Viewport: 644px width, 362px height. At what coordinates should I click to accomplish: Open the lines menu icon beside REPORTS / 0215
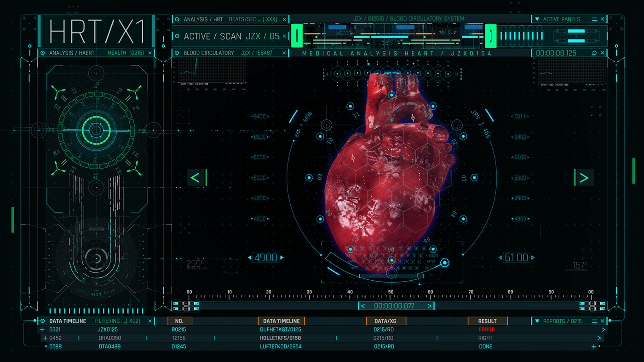tap(594, 321)
